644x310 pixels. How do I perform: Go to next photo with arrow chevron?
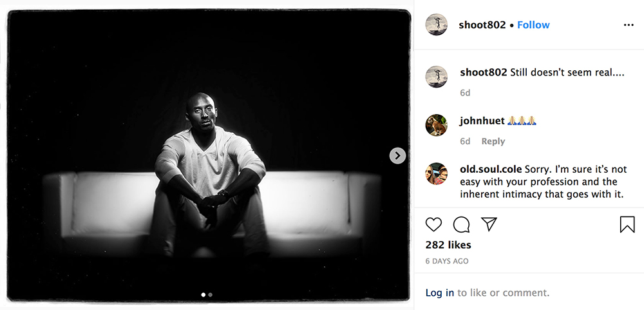point(397,155)
